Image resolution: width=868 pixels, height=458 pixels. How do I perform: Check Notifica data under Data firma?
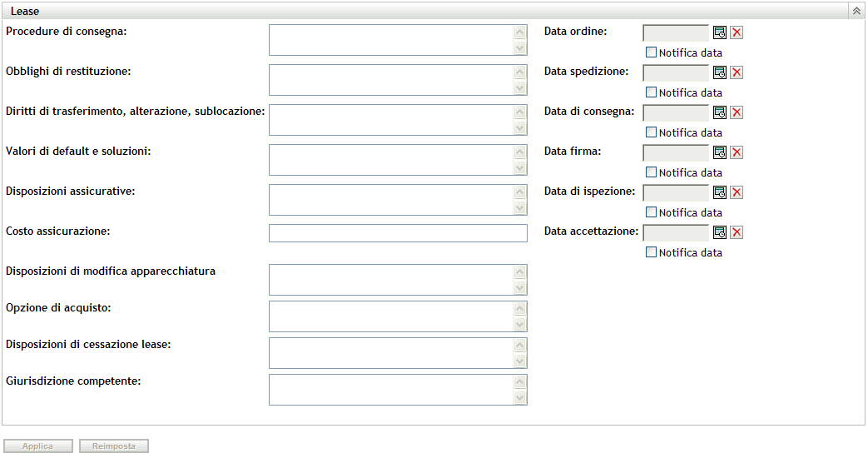[652, 172]
